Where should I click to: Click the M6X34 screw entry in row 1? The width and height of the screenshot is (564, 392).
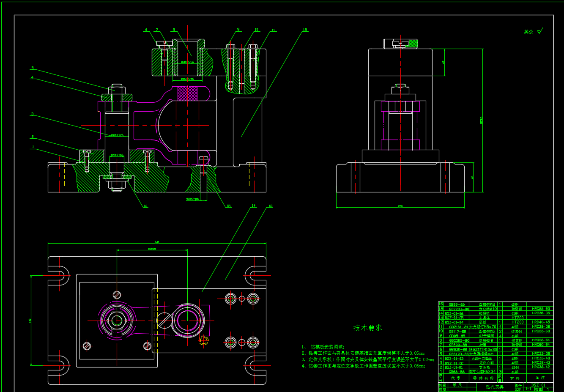(483, 372)
